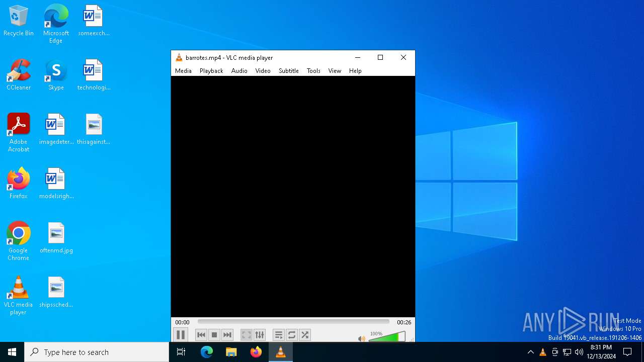Open the Playback menu

pyautogui.click(x=211, y=71)
